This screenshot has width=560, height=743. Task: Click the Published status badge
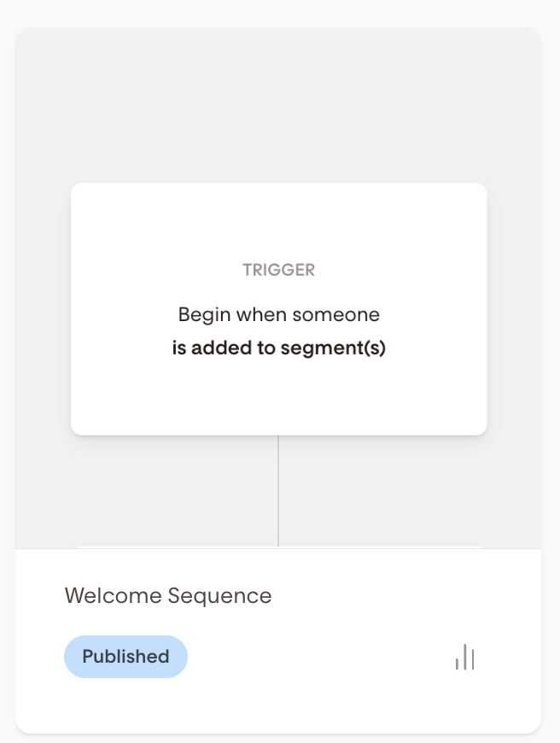coord(125,657)
